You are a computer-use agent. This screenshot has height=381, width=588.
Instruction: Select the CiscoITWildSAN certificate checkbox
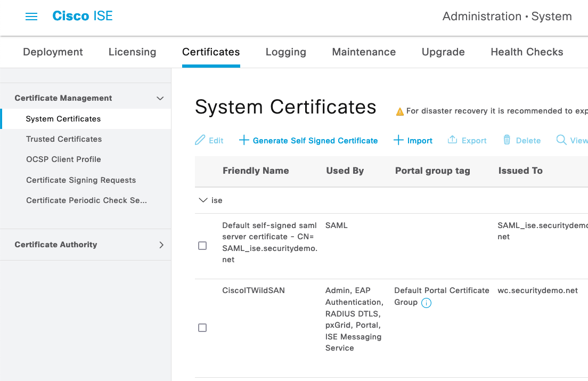202,328
